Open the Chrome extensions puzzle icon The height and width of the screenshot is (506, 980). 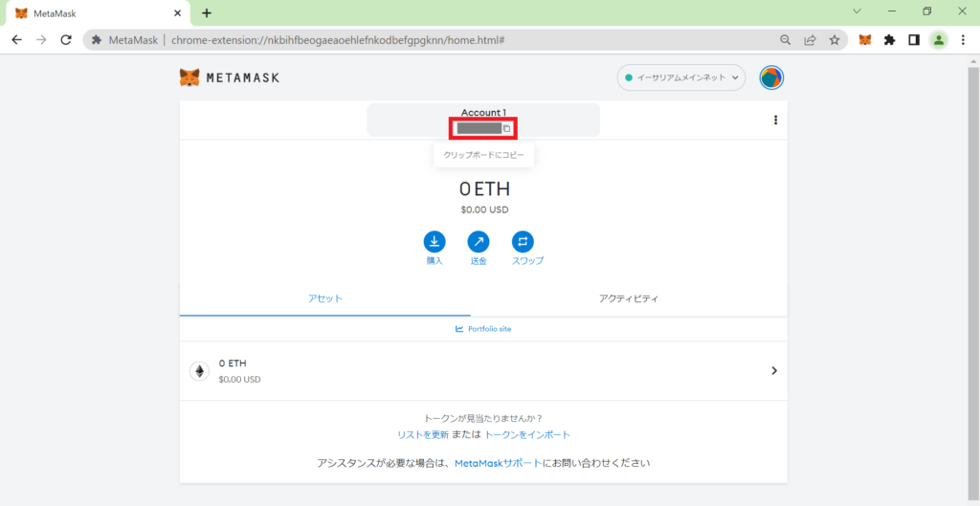(x=889, y=40)
